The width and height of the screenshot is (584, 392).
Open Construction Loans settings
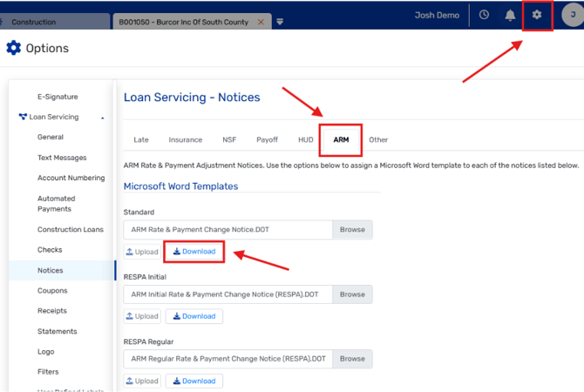[x=71, y=229]
